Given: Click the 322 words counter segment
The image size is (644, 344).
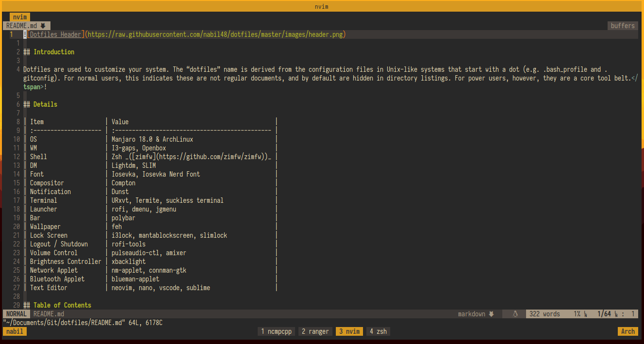Looking at the screenshot, I should click(x=545, y=313).
